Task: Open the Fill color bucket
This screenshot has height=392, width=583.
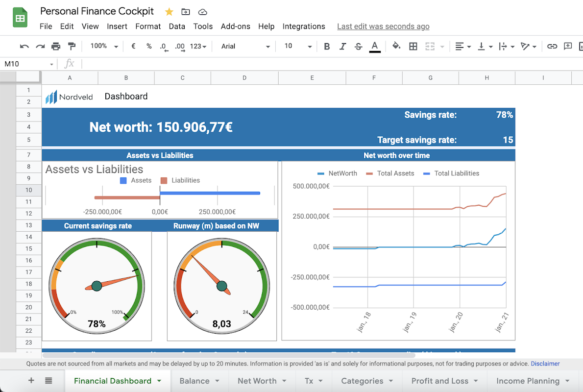Action: [396, 46]
